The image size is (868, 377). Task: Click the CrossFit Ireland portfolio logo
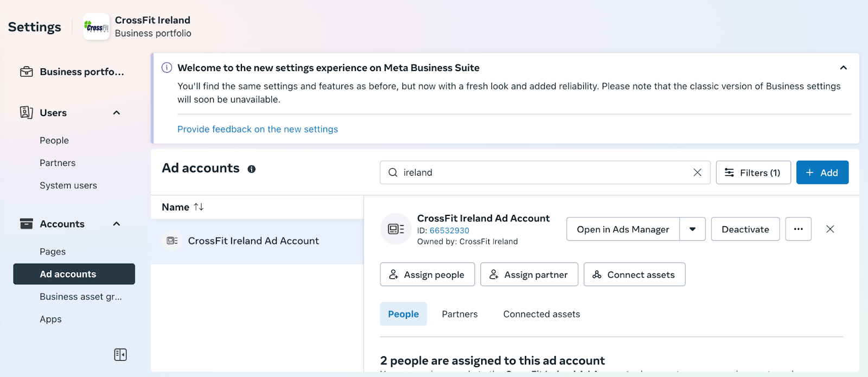point(96,27)
